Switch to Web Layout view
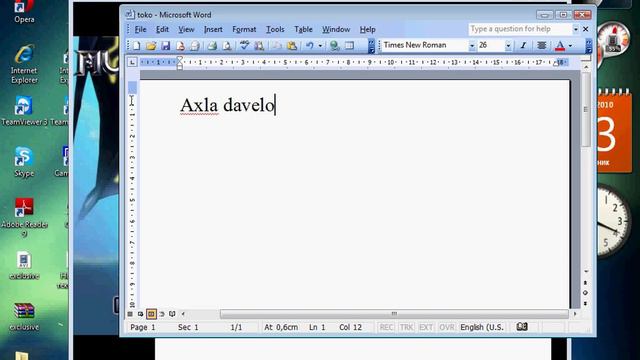 click(140, 314)
